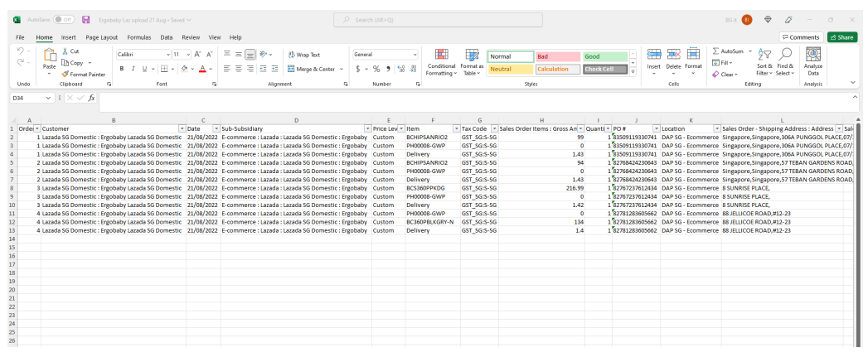Decrease font size icon
This screenshot has height=357, width=868.
(209, 54)
